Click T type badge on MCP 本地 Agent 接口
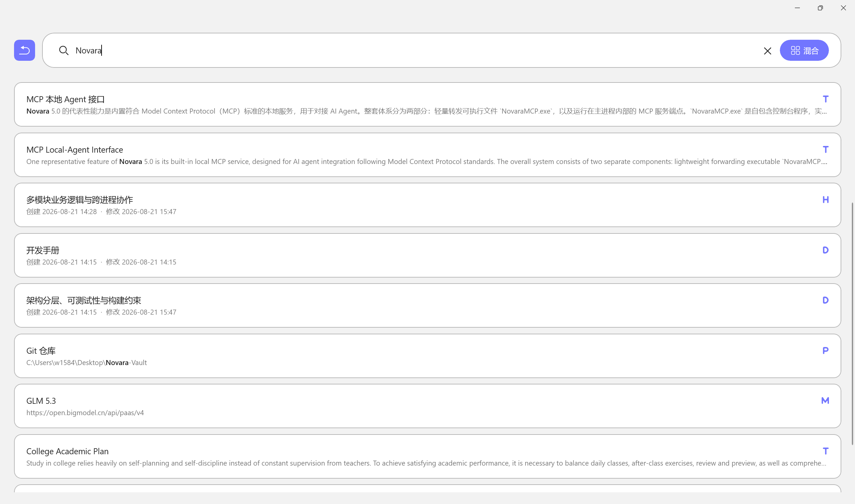The width and height of the screenshot is (855, 504). click(x=826, y=99)
